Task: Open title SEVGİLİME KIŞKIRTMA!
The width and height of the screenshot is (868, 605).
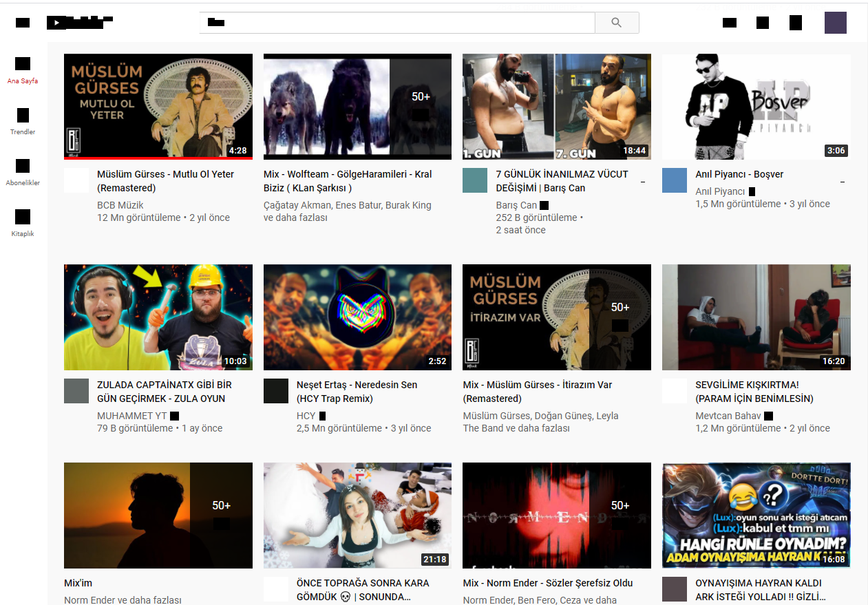Action: [754, 392]
